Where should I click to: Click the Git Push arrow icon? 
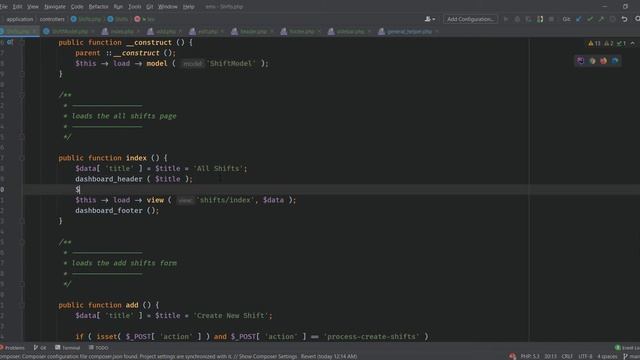[x=601, y=19]
